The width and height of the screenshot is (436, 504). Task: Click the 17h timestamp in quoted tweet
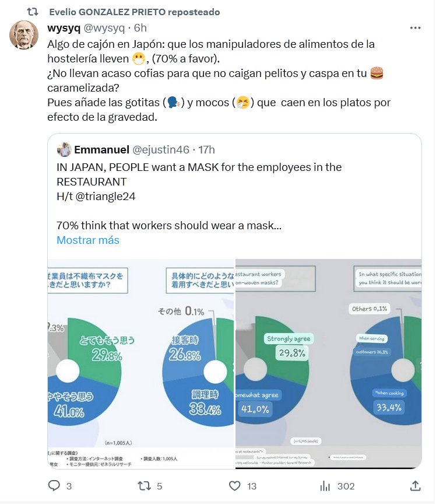(x=207, y=150)
